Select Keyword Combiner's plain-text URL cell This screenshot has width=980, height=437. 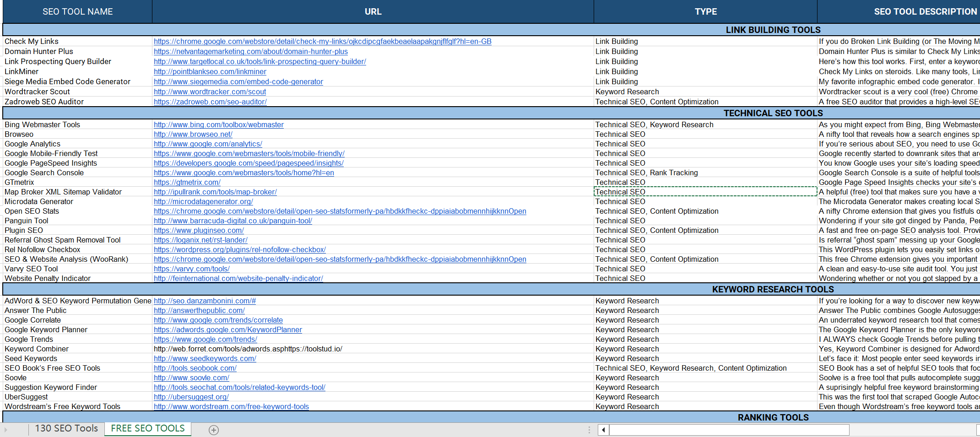pyautogui.click(x=373, y=349)
